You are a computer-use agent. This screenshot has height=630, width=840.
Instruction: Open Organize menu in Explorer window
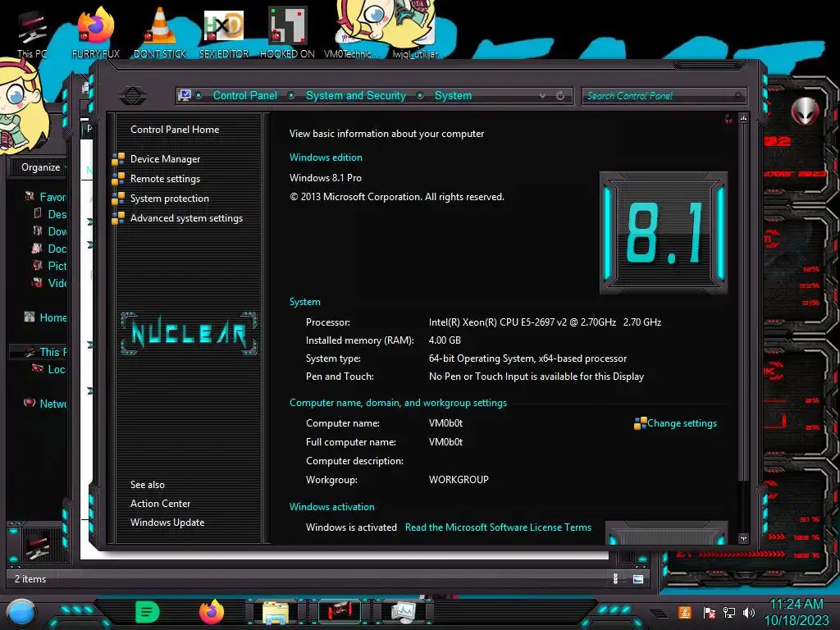(43, 167)
